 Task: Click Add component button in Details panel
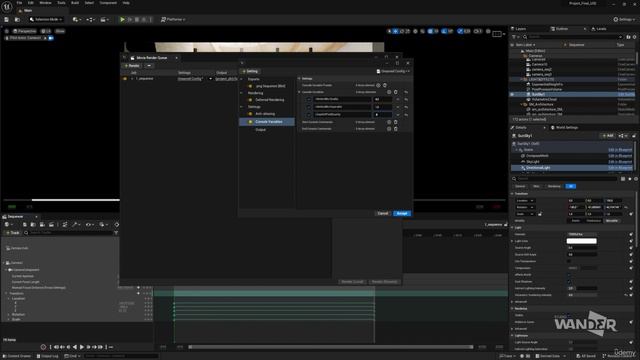click(x=608, y=136)
